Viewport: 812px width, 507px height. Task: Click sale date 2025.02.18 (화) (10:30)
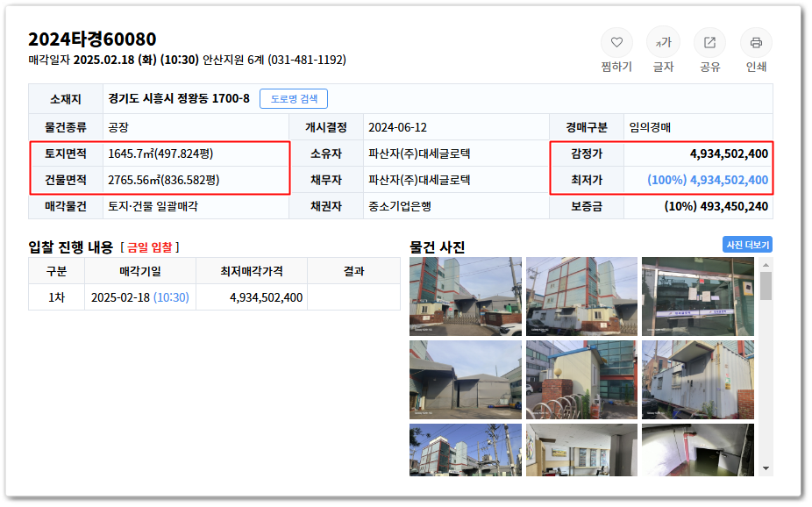(x=136, y=60)
